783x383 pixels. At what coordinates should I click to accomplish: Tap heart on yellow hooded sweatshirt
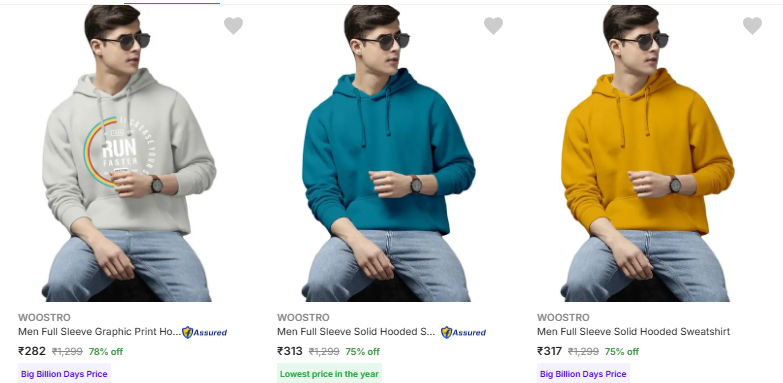coord(753,25)
